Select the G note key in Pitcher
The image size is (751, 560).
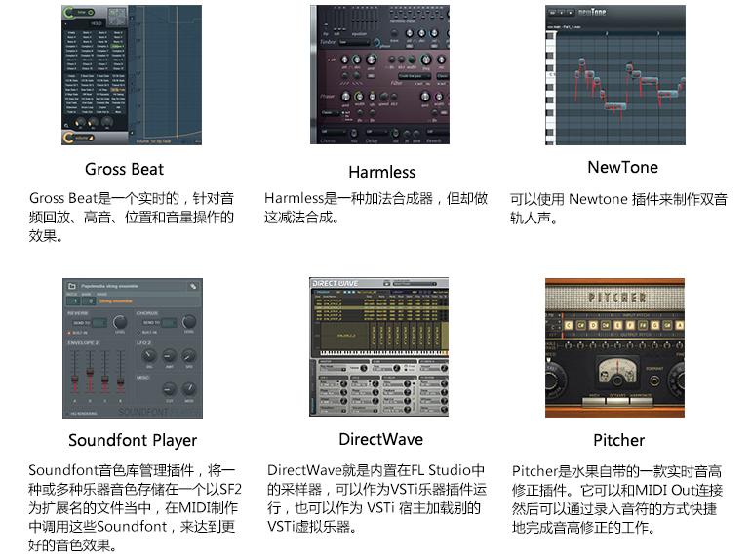tap(654, 325)
